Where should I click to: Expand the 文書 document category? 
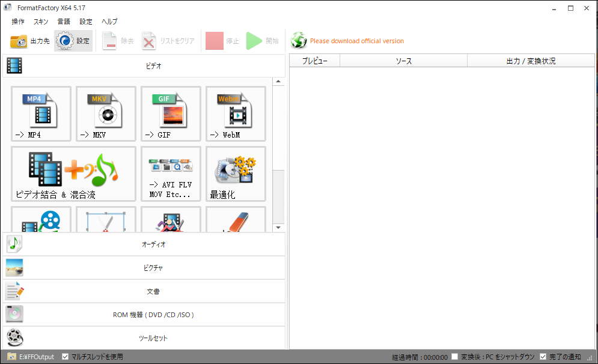(x=144, y=291)
